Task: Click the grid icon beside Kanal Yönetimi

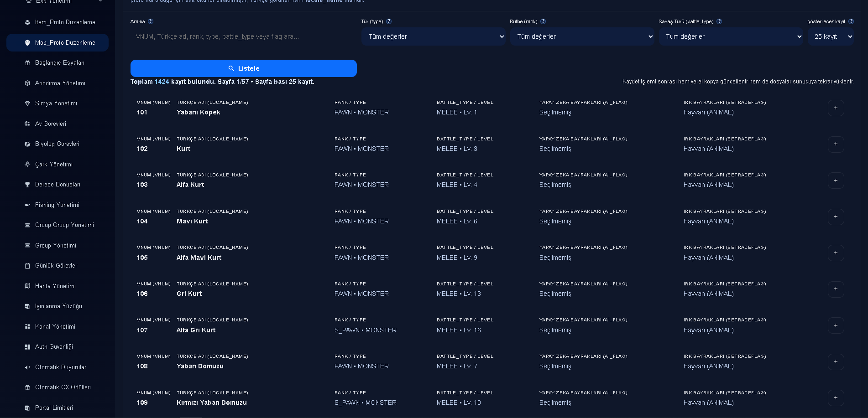Action: (x=27, y=327)
